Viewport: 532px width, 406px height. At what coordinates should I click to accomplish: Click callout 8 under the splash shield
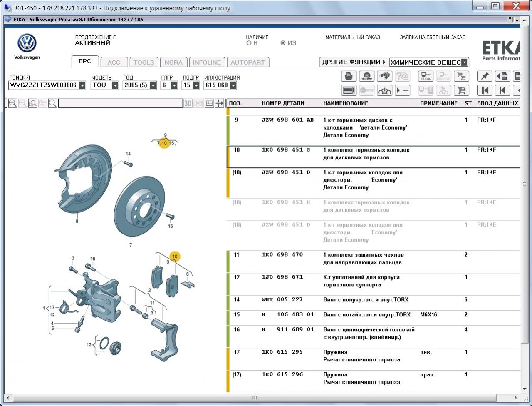[x=77, y=221]
